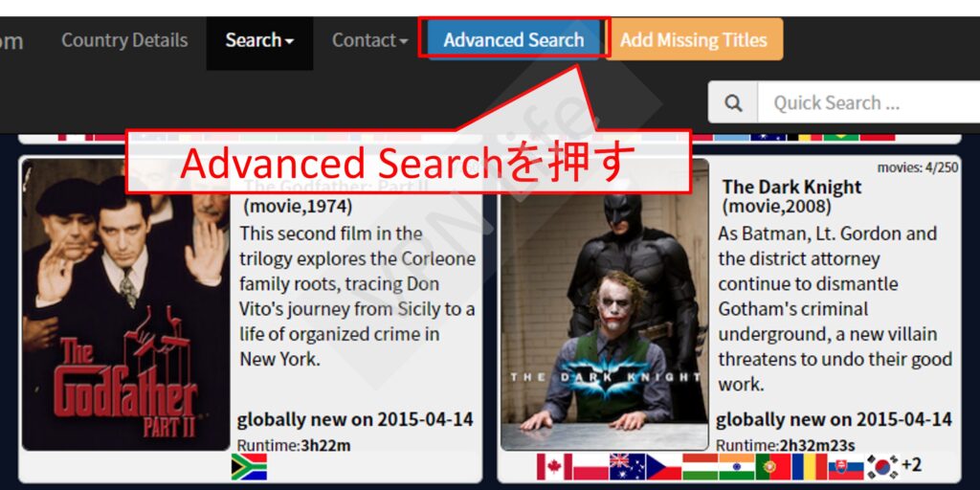Click the South Africa flag under The Godfather
980x490 pixels.
(x=249, y=467)
